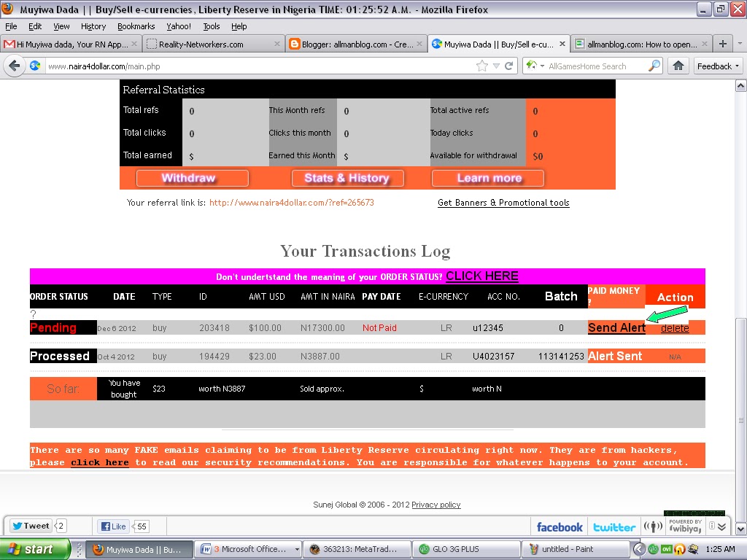Click the Learn more button
The height and width of the screenshot is (560, 747).
coord(488,178)
